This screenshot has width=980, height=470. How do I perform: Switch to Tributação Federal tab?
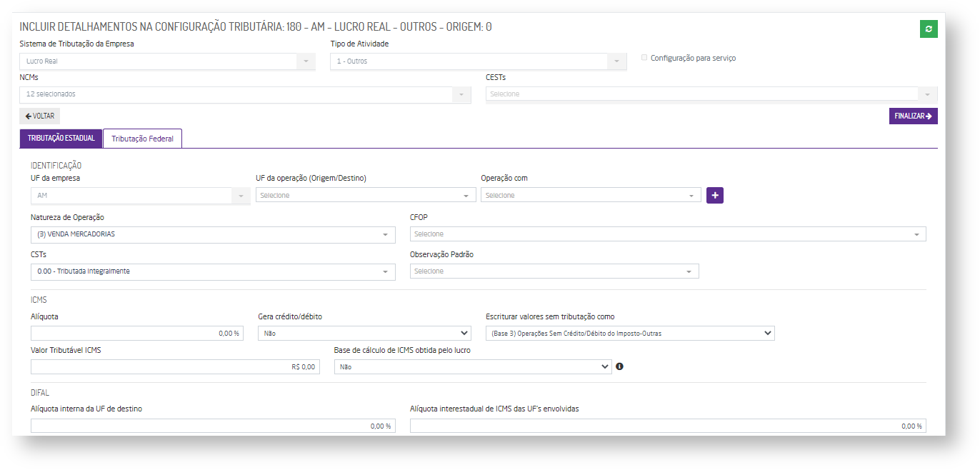142,139
